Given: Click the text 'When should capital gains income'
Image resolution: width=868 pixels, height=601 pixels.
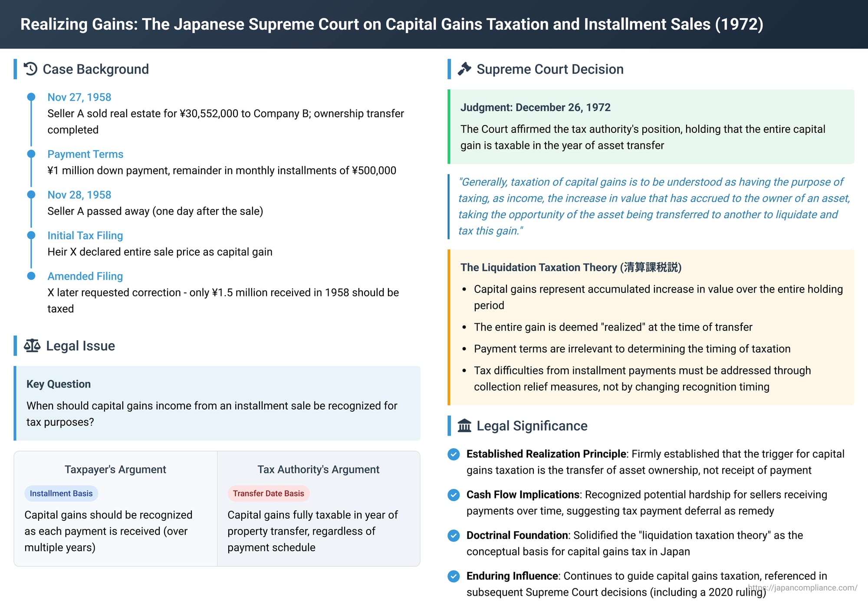Looking at the screenshot, I should (x=212, y=414).
